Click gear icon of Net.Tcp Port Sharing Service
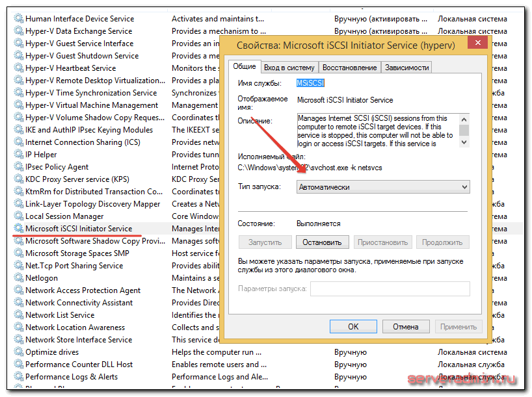The height and width of the screenshot is (397, 532). (18, 266)
